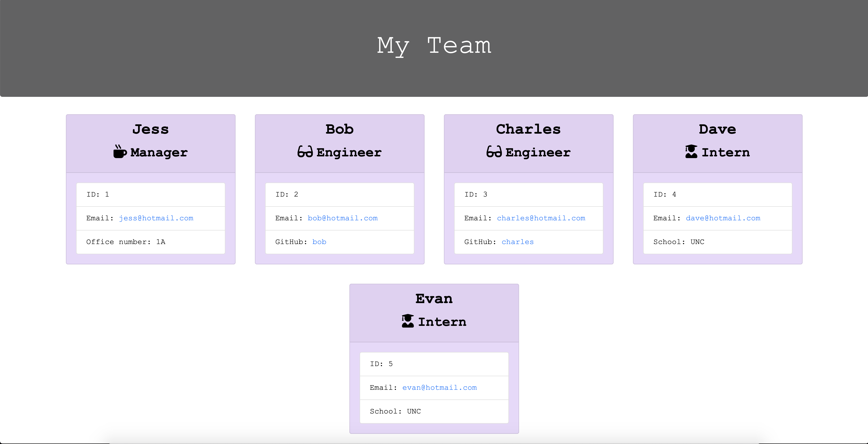
Task: Click Dave's School: UNC row
Action: pos(717,242)
